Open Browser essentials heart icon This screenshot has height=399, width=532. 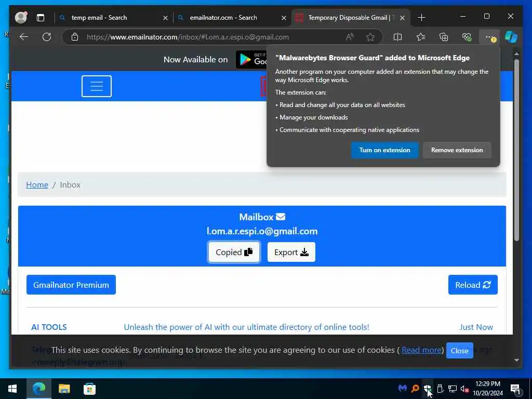467,37
